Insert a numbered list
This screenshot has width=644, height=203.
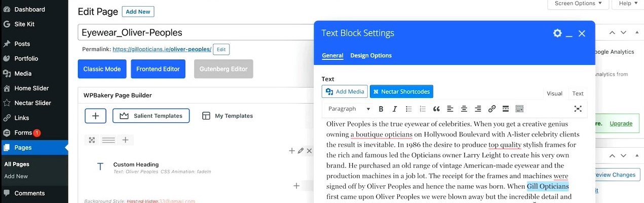pos(423,109)
